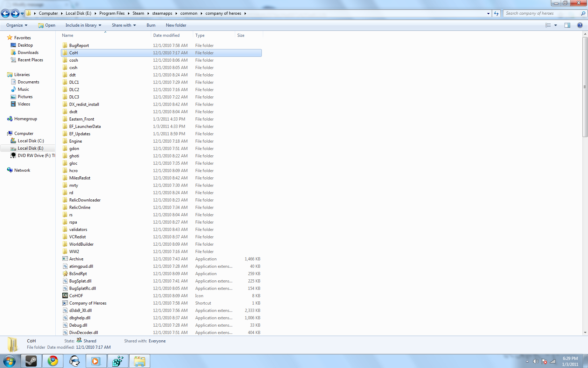Click the Archive application icon
The width and height of the screenshot is (588, 368).
point(65,259)
